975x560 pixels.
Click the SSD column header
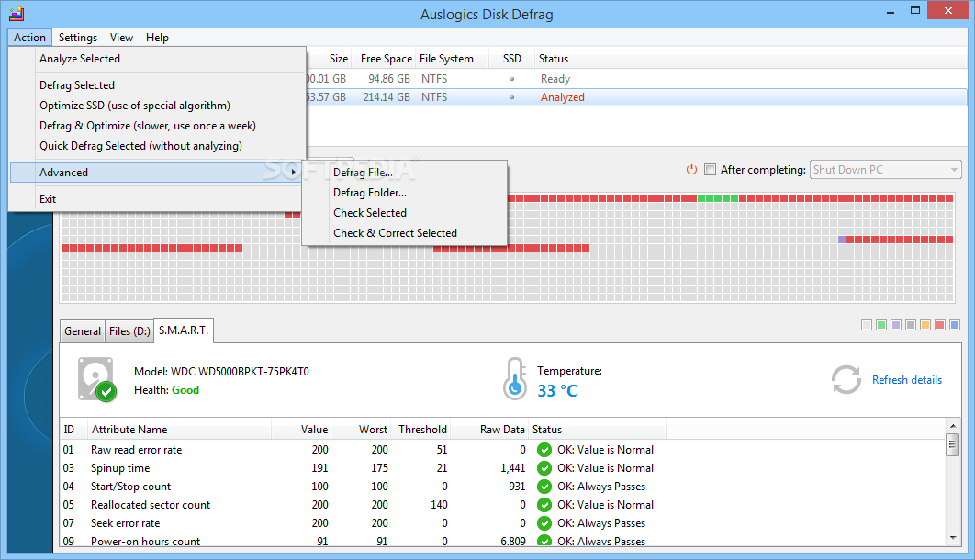click(511, 59)
